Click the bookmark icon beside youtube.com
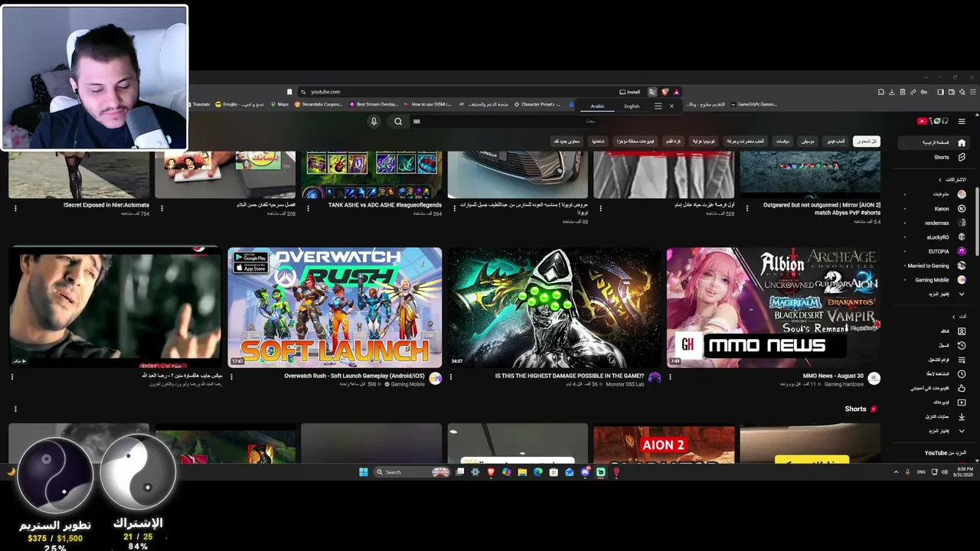 pyautogui.click(x=289, y=92)
